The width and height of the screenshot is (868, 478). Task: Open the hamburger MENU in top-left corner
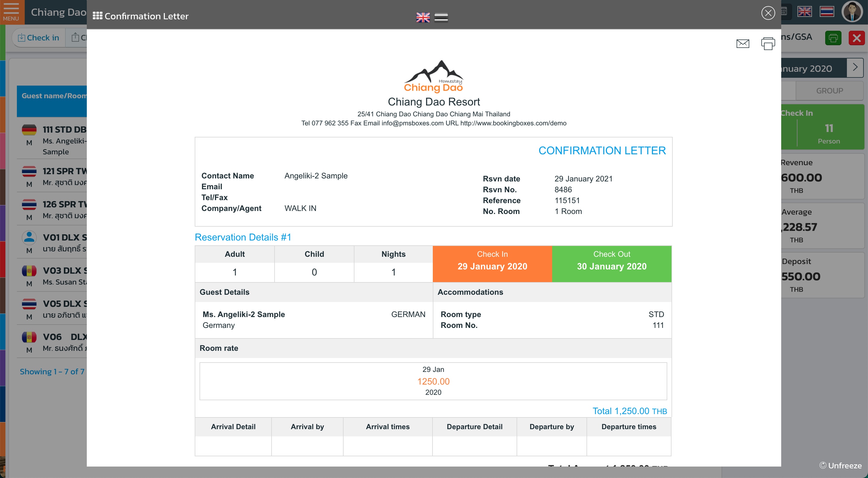(11, 12)
